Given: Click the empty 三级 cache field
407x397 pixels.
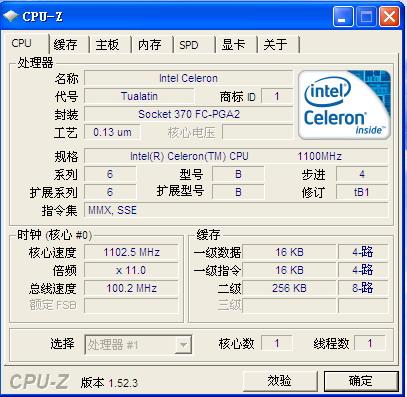Looking at the screenshot, I should 289,306.
